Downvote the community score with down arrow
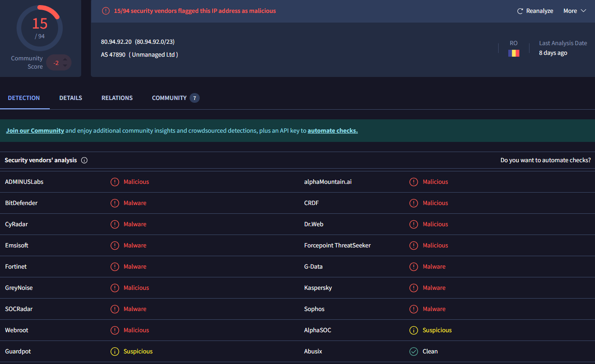The height and width of the screenshot is (364, 595). coord(65,66)
